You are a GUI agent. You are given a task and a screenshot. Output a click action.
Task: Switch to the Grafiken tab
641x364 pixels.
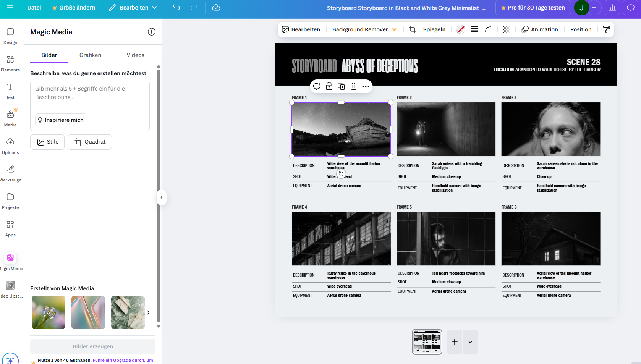point(90,55)
